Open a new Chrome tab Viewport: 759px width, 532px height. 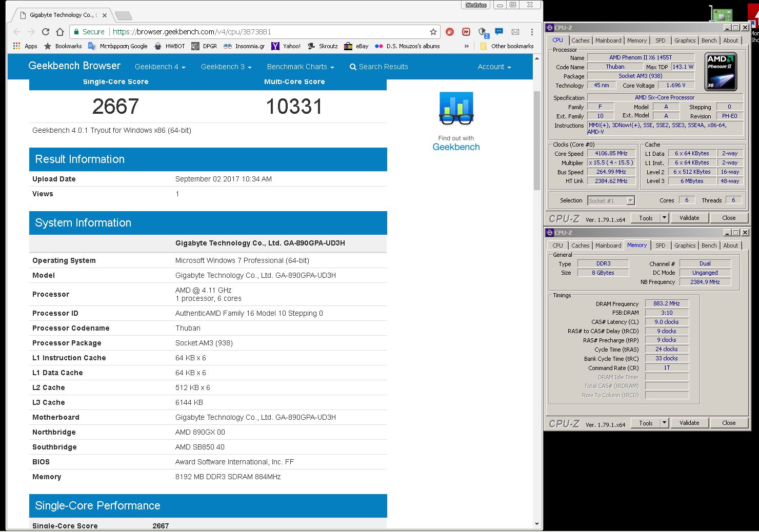point(123,15)
